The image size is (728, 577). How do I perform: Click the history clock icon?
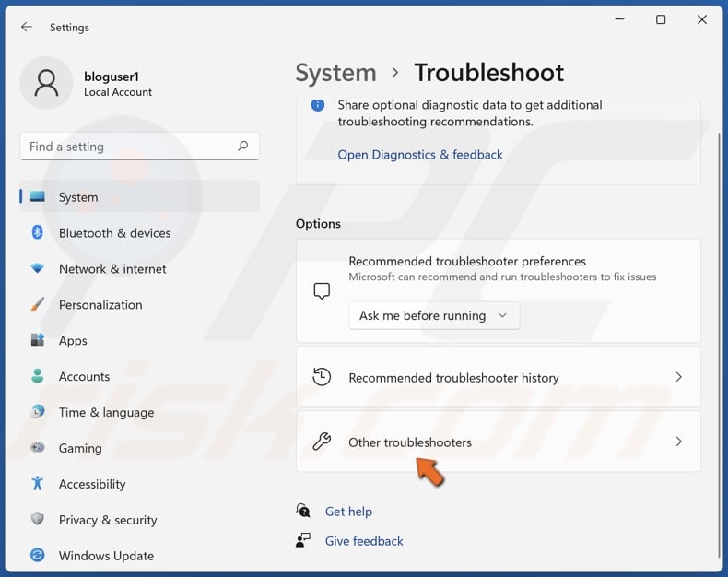click(x=322, y=377)
